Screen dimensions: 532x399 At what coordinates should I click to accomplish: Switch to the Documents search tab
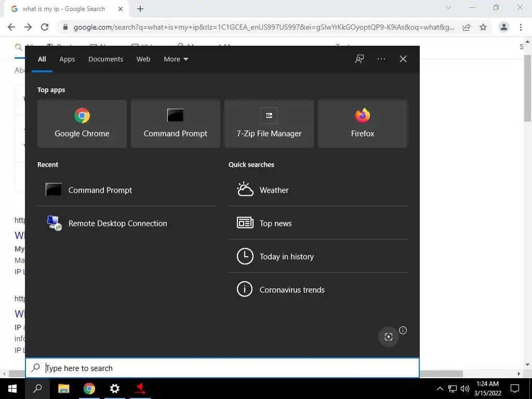[105, 59]
